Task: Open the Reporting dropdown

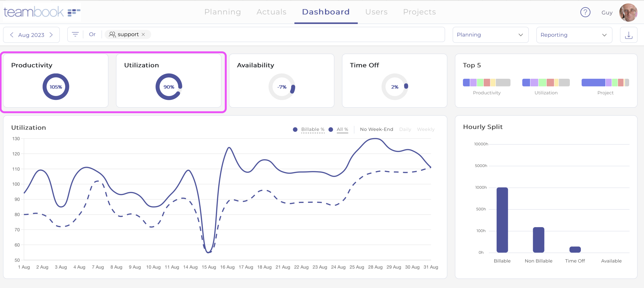Action: click(574, 35)
